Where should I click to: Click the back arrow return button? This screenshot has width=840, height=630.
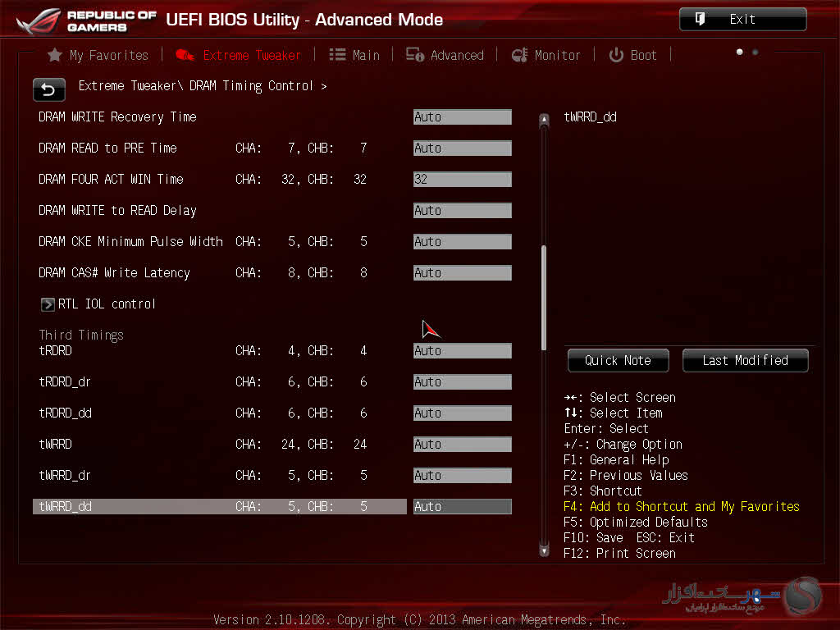click(x=48, y=89)
